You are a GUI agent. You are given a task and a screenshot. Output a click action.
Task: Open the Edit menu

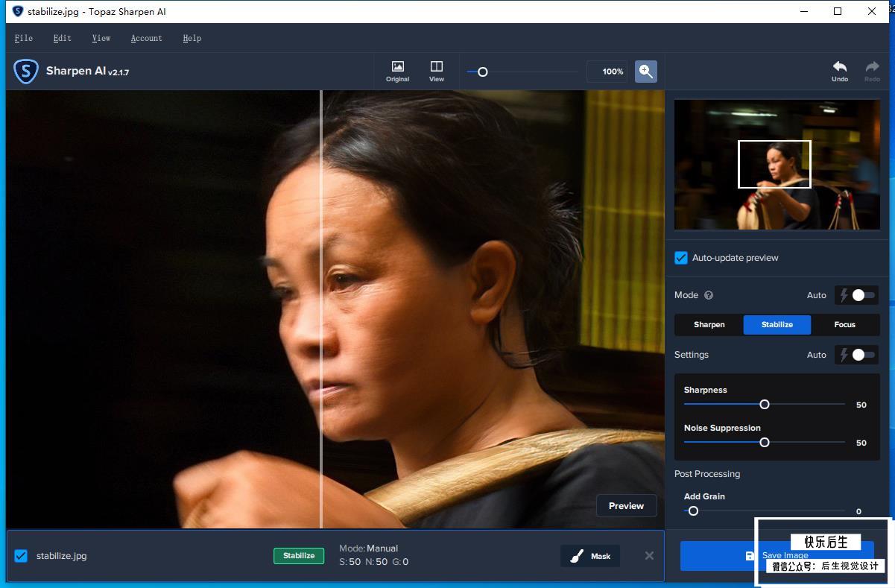click(x=63, y=38)
